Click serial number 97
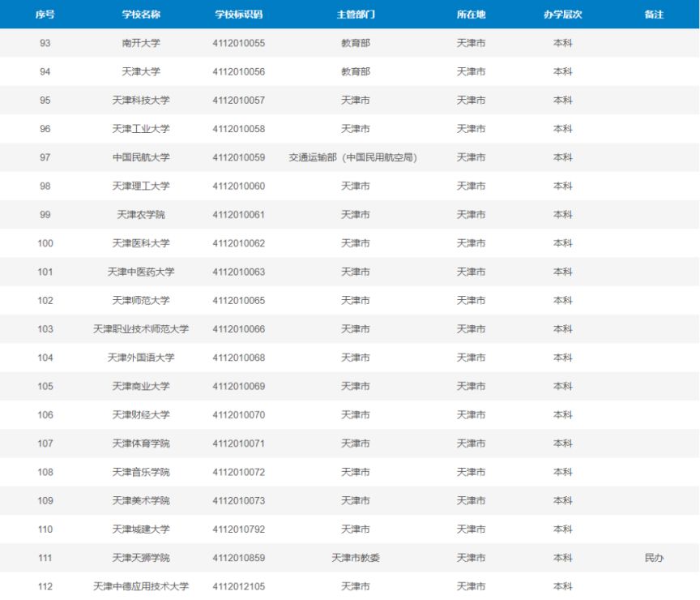The height and width of the screenshot is (600, 700). click(x=45, y=157)
